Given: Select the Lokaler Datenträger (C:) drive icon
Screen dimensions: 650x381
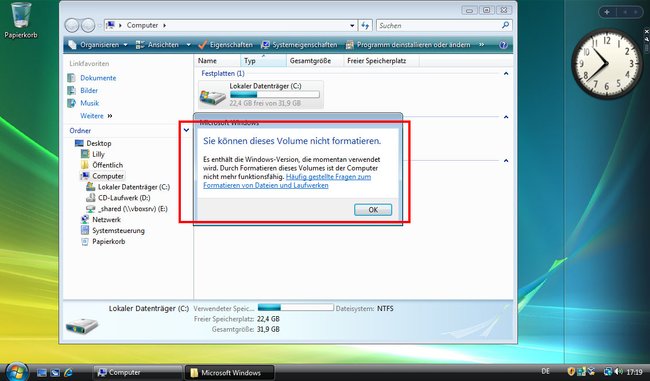Looking at the screenshot, I should click(213, 95).
